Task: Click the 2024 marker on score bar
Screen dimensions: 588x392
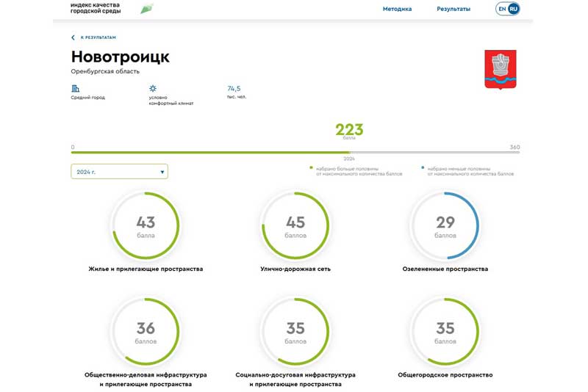Action: tap(349, 158)
